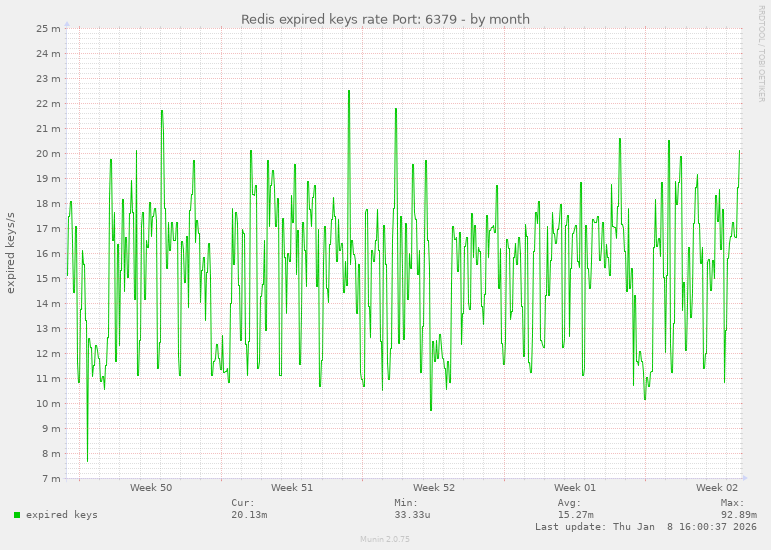Click the '8 m' y-axis label
The width and height of the screenshot is (771, 550).
point(51,454)
